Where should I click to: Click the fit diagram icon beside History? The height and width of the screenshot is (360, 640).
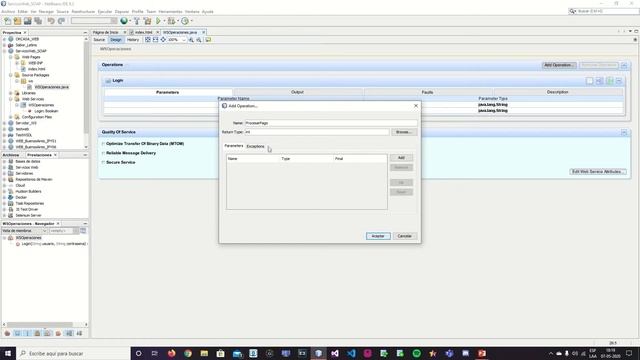click(x=148, y=40)
